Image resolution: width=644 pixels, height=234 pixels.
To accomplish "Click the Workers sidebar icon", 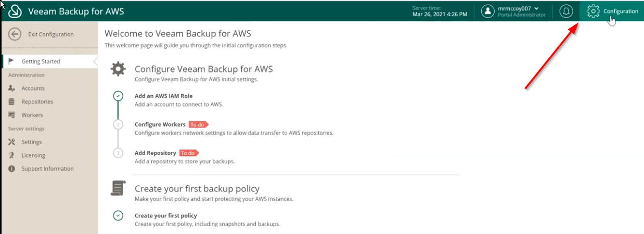I will (11, 115).
